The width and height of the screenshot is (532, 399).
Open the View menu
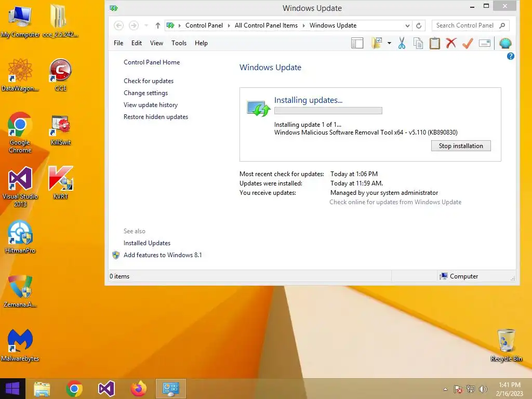coord(156,43)
